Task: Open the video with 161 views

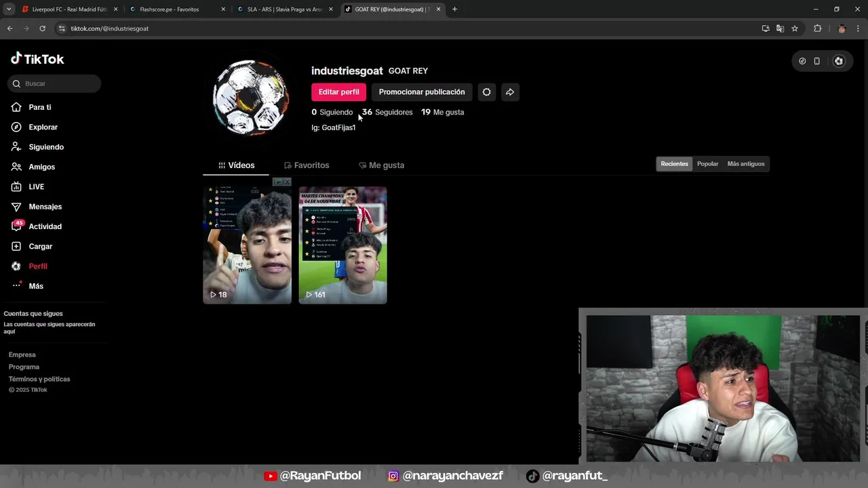Action: click(x=343, y=245)
